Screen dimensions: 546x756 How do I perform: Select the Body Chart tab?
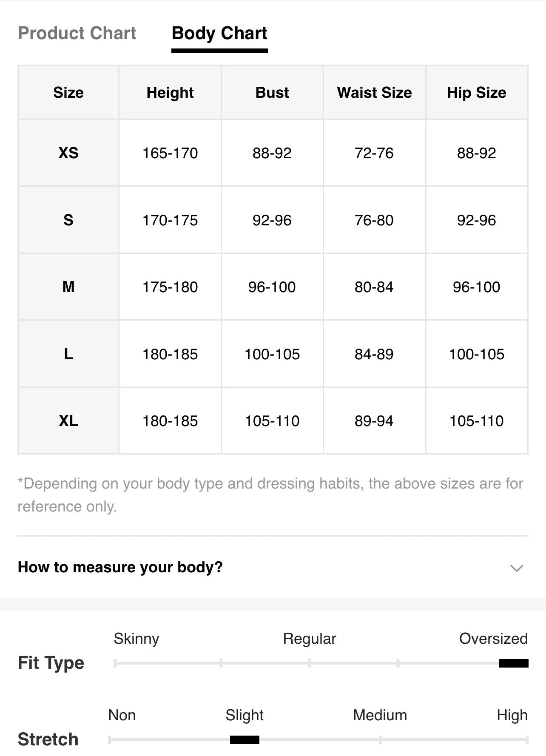[219, 33]
